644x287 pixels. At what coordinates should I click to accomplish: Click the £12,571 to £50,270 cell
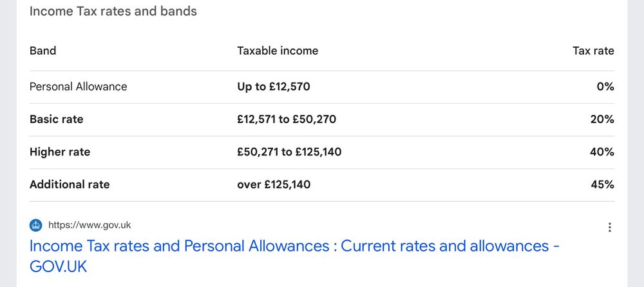287,119
